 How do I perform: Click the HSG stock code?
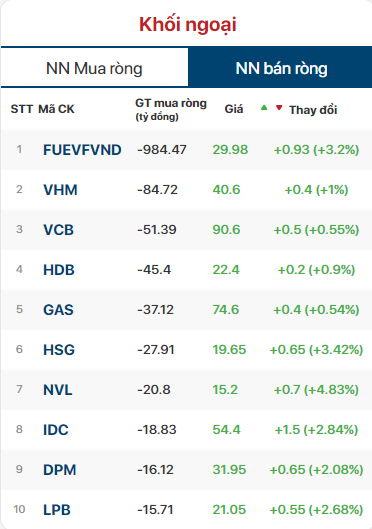[59, 350]
